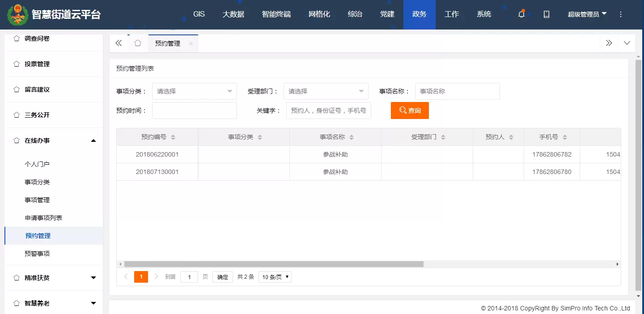644x314 pixels.
Task: Sort by 受理部门 column arrows
Action: pos(443,137)
